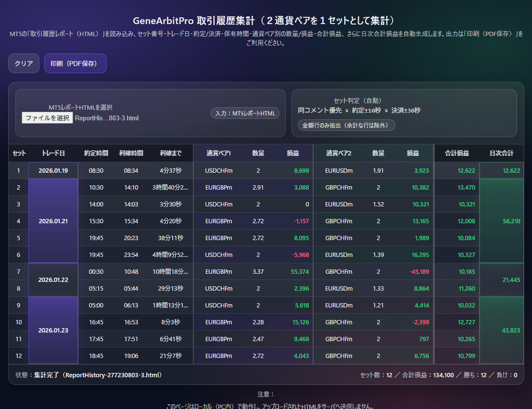
Task: Click the 通貨ペア1 column header
Action: 218,153
